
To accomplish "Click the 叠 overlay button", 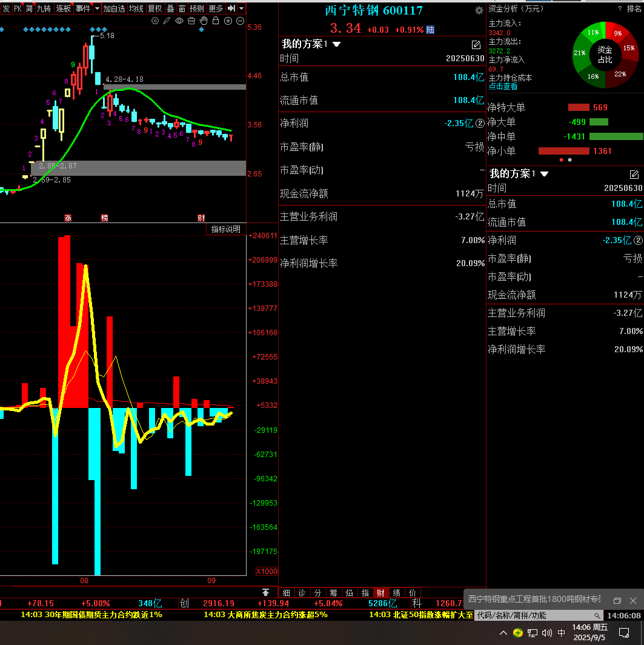I will click(x=171, y=8).
